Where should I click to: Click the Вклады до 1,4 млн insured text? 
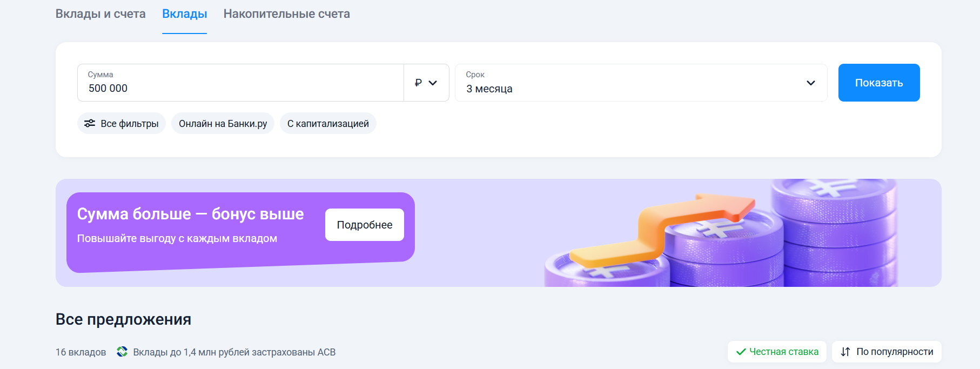point(234,352)
